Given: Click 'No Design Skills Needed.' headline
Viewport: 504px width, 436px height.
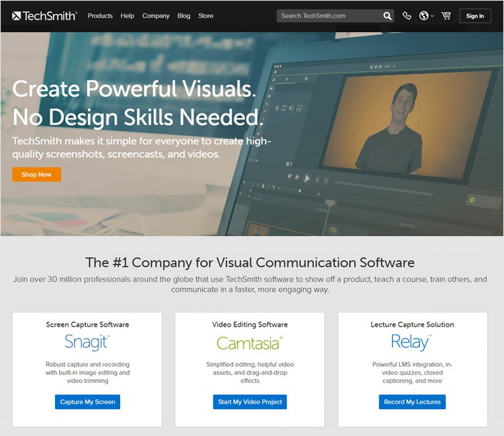Looking at the screenshot, I should pyautogui.click(x=138, y=117).
